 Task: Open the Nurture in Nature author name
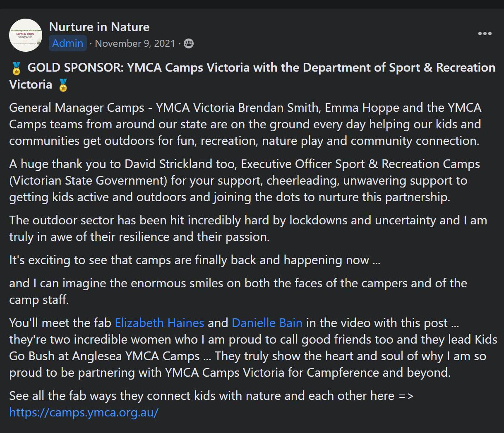[x=99, y=27]
